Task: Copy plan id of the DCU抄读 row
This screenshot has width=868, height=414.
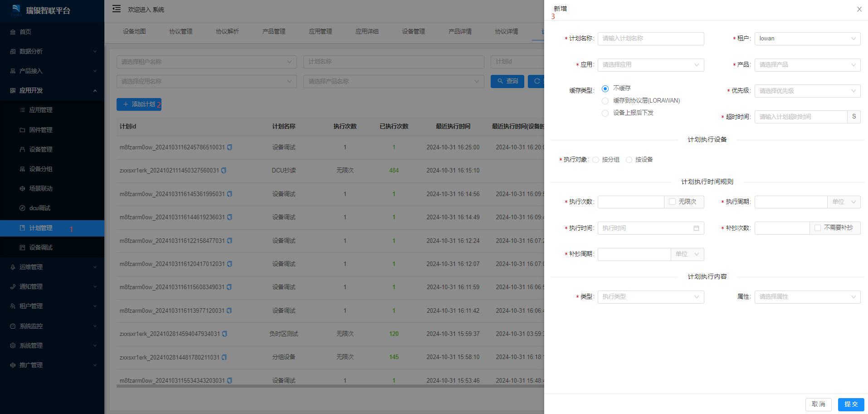Action: [224, 171]
